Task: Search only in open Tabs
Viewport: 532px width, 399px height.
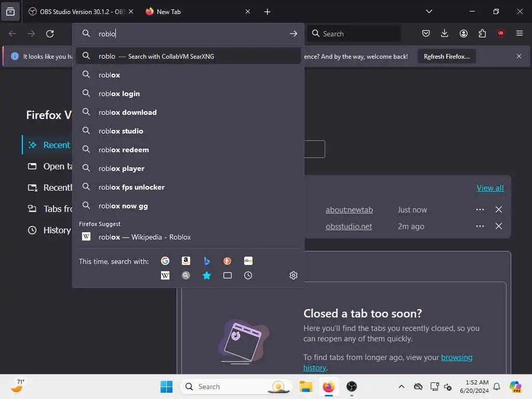Action: pyautogui.click(x=228, y=275)
